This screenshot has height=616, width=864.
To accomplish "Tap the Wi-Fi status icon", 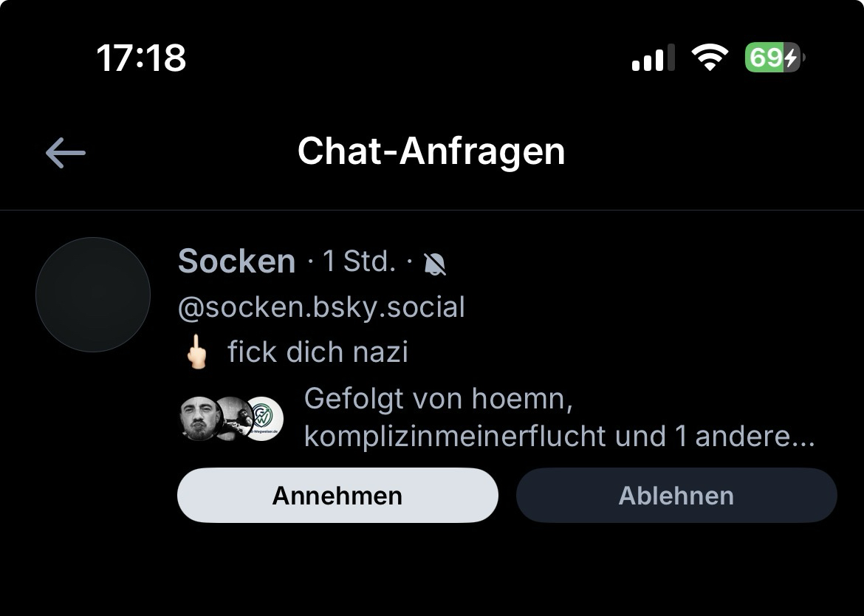I will pos(709,58).
